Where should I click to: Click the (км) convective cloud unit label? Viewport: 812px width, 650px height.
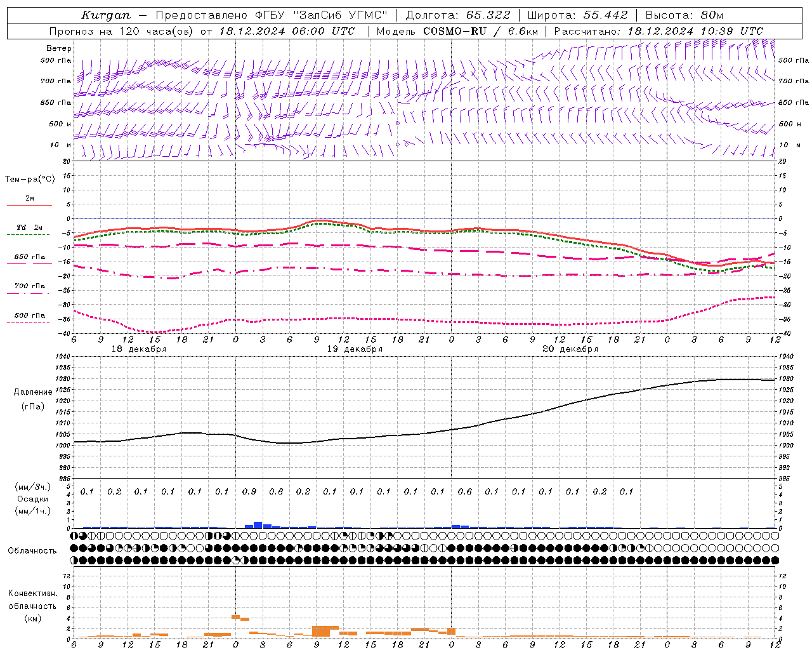[33, 618]
